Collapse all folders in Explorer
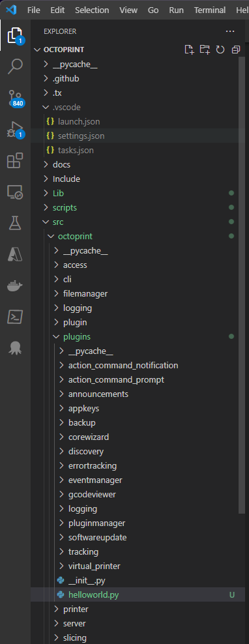 pos(236,50)
